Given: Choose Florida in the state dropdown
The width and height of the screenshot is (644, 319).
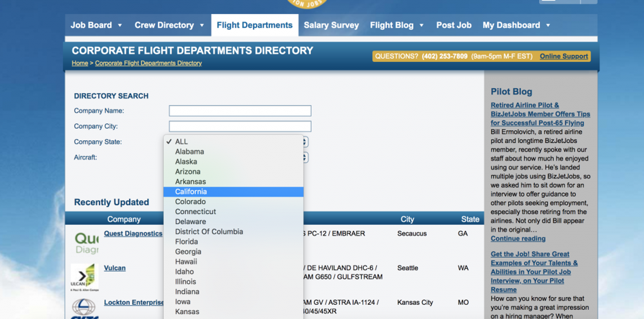Looking at the screenshot, I should pyautogui.click(x=233, y=242).
